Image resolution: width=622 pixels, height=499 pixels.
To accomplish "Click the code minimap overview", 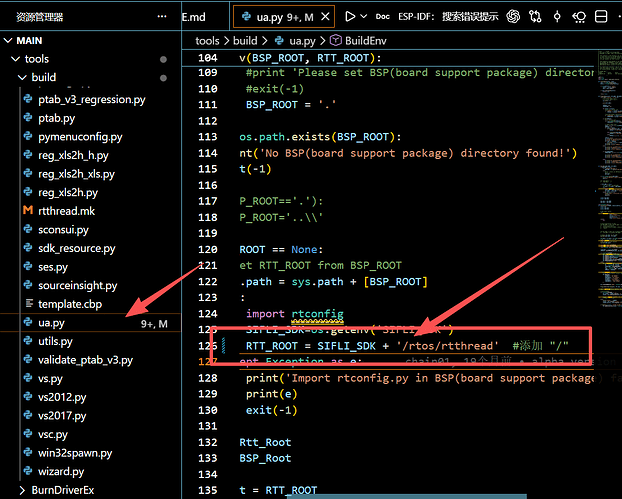I will click(x=610, y=178).
